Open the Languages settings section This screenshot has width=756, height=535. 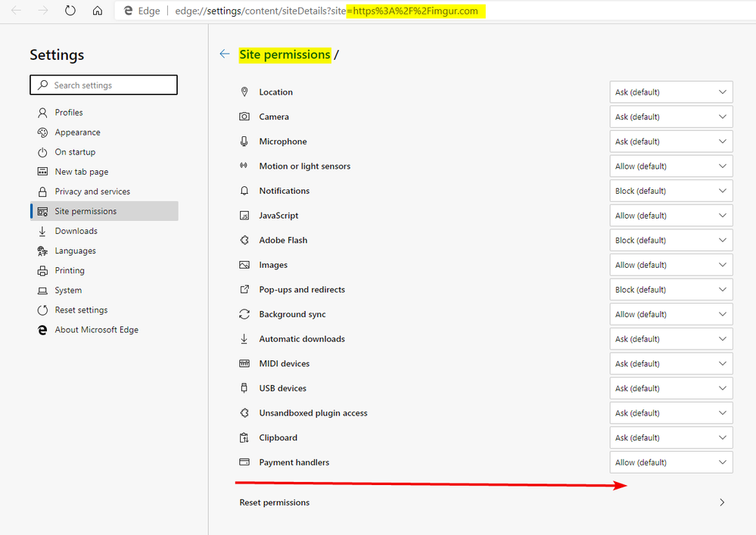[104, 250]
